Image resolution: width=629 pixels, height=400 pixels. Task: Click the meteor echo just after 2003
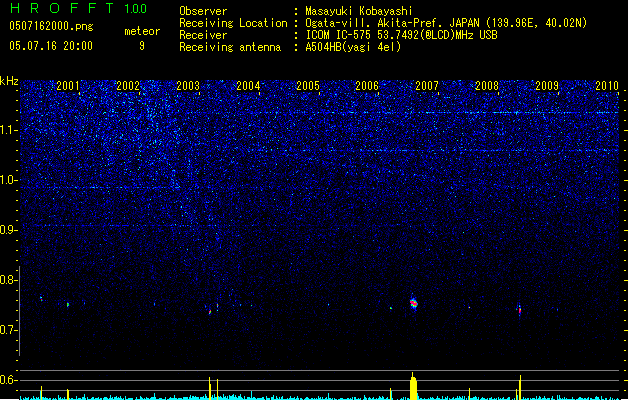pyautogui.click(x=210, y=311)
